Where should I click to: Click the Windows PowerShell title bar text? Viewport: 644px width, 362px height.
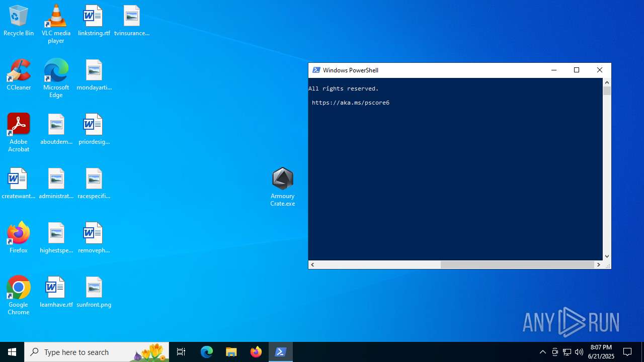(351, 70)
